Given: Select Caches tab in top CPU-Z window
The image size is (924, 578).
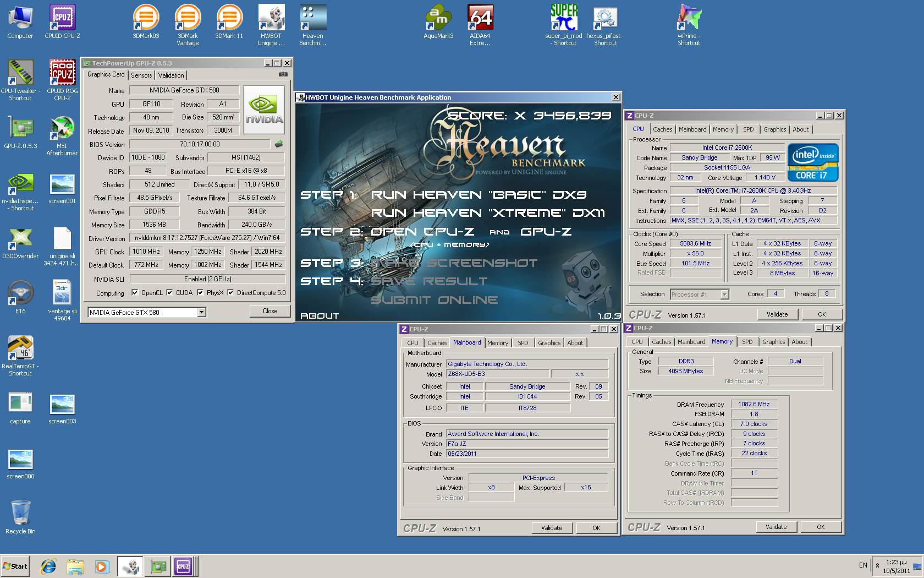Looking at the screenshot, I should pyautogui.click(x=662, y=129).
